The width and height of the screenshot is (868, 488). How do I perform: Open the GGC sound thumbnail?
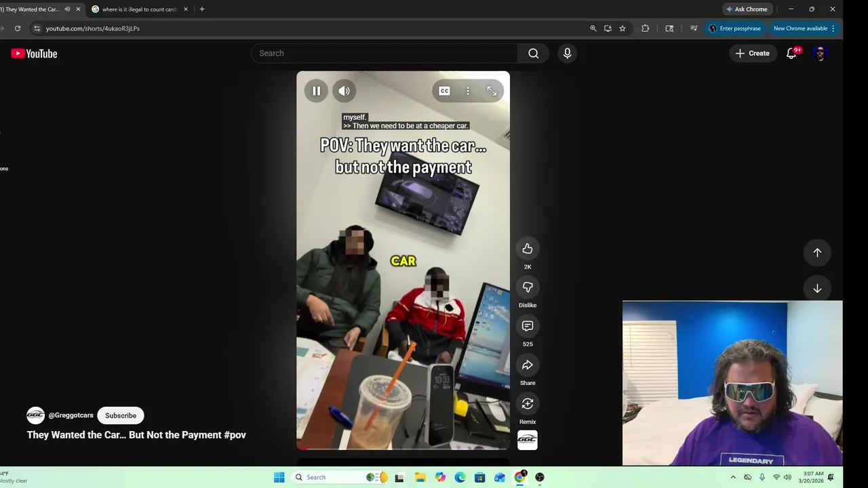(x=528, y=440)
